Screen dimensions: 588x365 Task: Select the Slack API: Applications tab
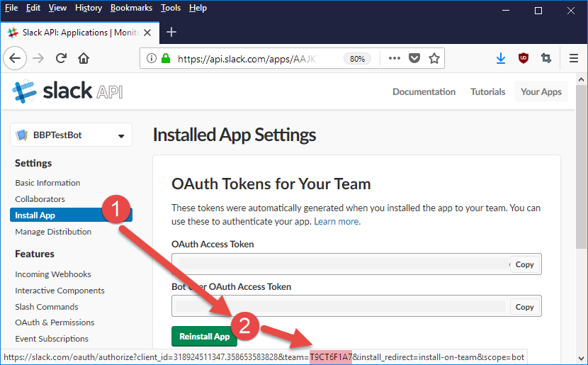(80, 33)
